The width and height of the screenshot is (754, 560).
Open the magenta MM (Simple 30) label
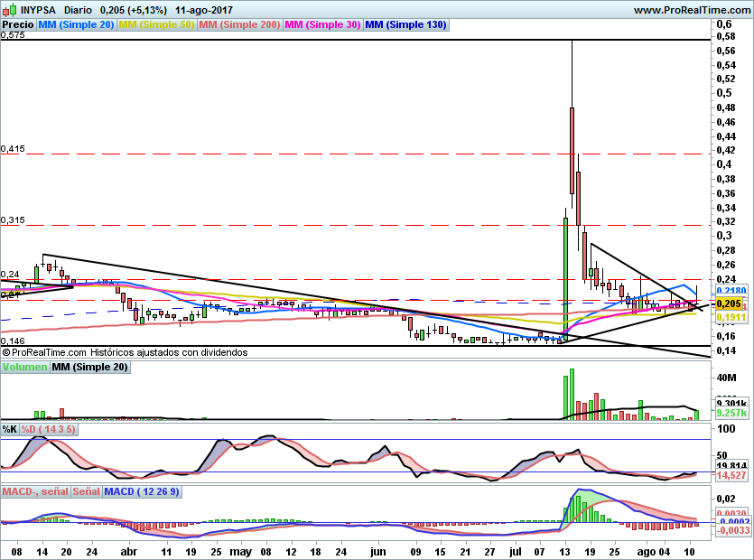pyautogui.click(x=322, y=25)
